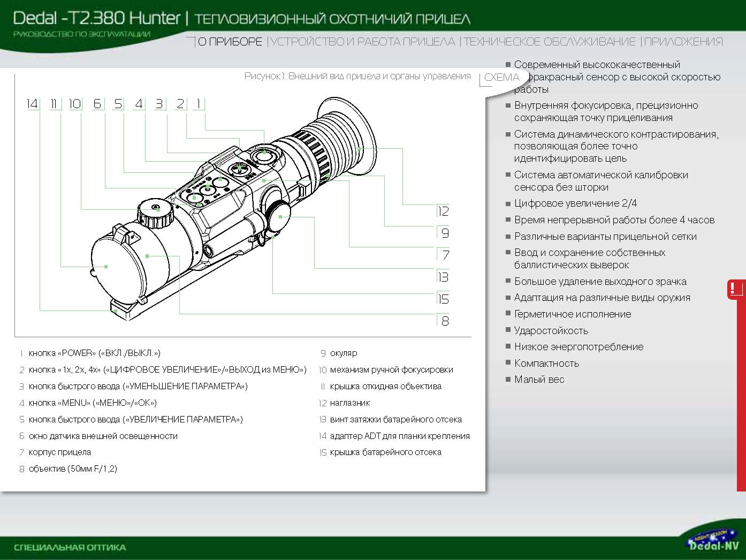Image resolution: width=746 pixels, height=560 pixels.
Task: Click feature 'Различные варианты прицельной сетки'
Action: click(x=605, y=237)
